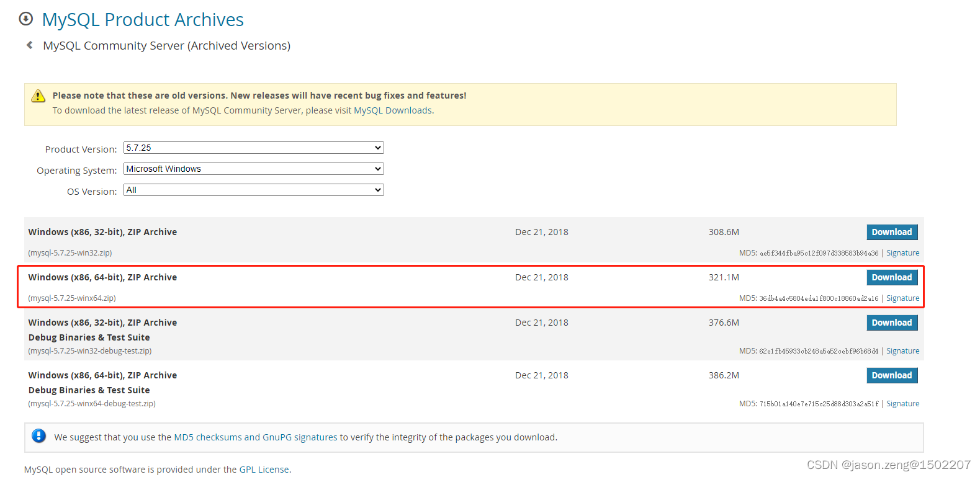Click filename (mysql-5.7.25-winx64.zip)
Screen dimensions: 980x477
coord(72,298)
